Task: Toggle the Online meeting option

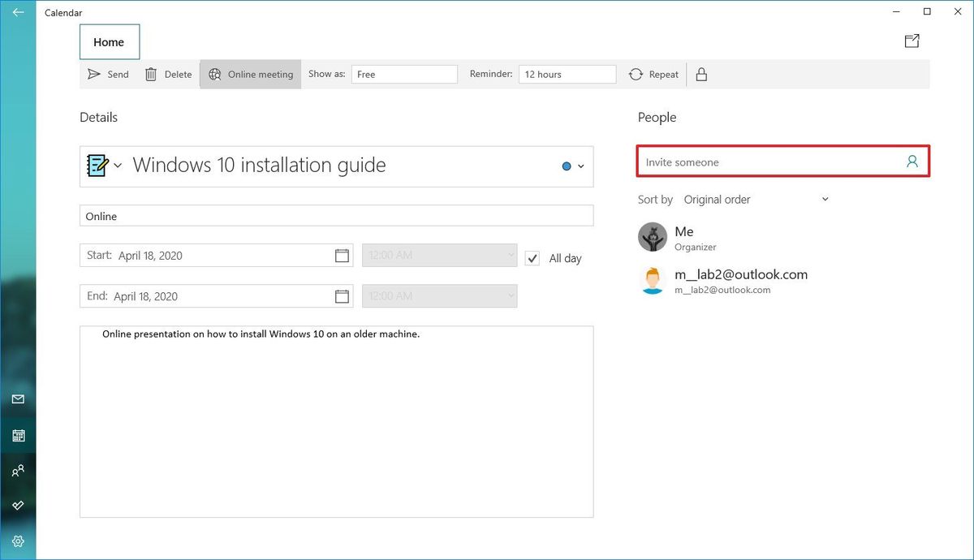Action: [x=251, y=75]
